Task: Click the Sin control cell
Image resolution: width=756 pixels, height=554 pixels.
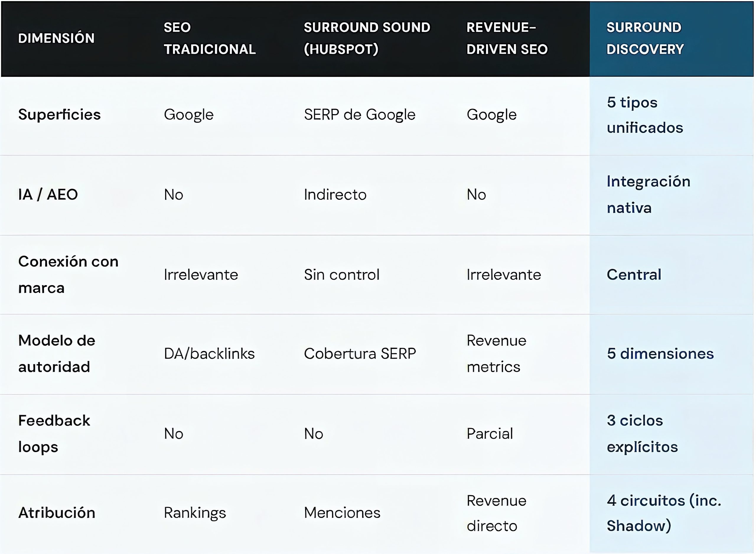Action: point(341,275)
